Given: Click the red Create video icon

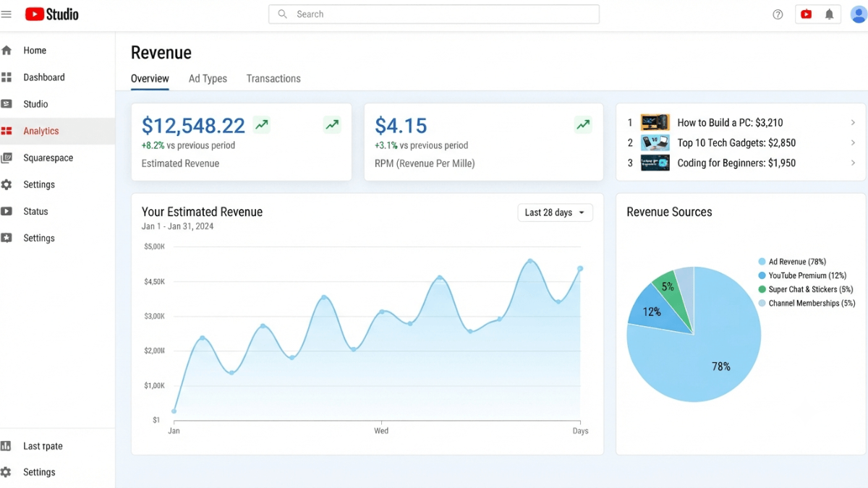Looking at the screenshot, I should [x=806, y=14].
